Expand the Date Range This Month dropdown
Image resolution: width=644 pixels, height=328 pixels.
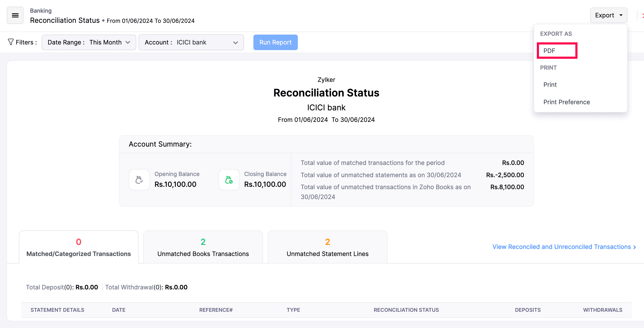coord(89,42)
